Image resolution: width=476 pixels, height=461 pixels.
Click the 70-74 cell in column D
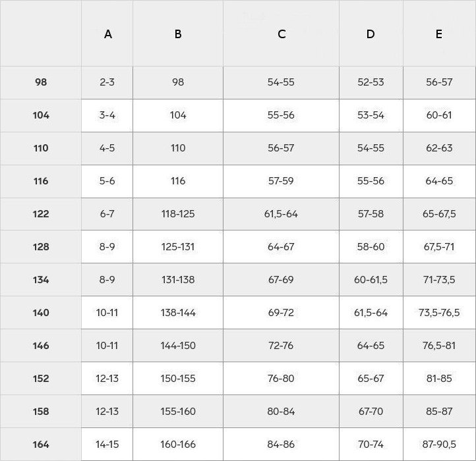tap(371, 445)
